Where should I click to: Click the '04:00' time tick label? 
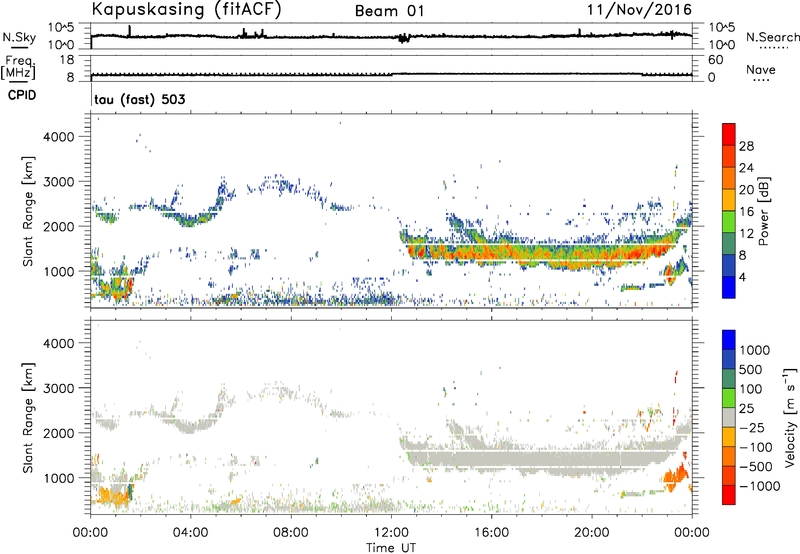190,533
